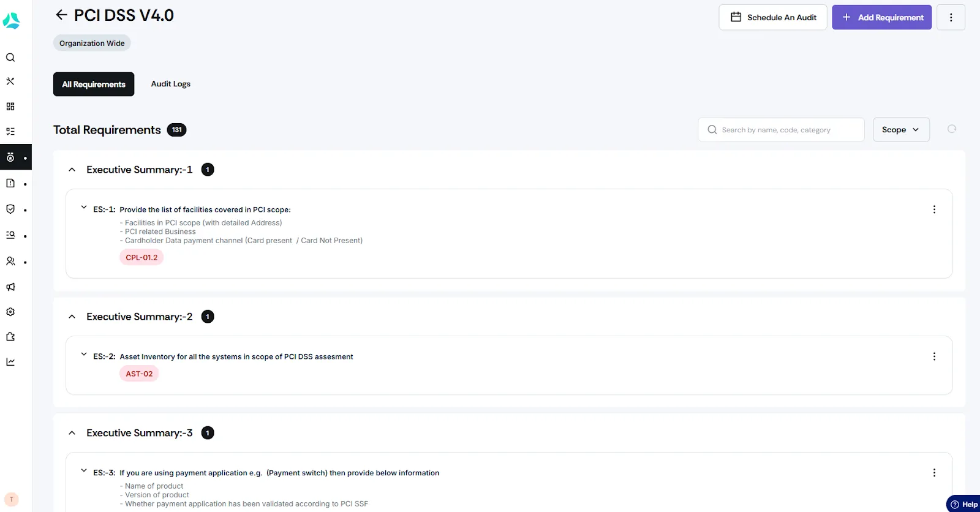Collapse the Executive Summary:-1 section
Screen dimensions: 980x512
click(72, 170)
